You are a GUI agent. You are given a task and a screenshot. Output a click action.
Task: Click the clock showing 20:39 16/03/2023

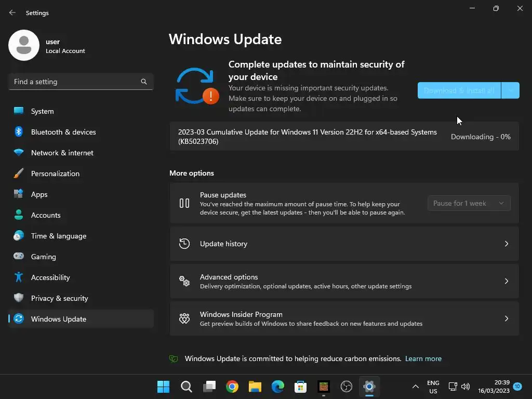494,387
